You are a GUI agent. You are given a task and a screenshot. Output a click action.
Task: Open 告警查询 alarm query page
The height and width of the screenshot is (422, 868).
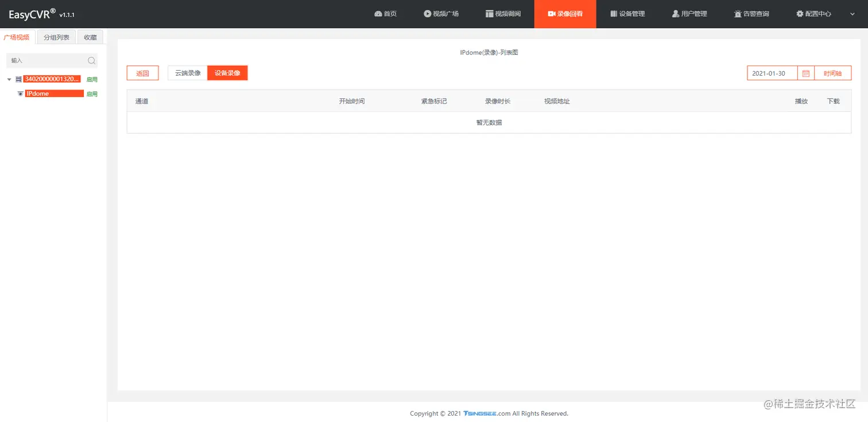[x=751, y=14]
